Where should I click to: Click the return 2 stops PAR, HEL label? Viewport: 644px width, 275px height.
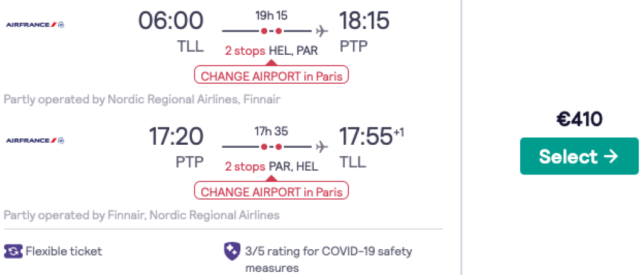271,166
